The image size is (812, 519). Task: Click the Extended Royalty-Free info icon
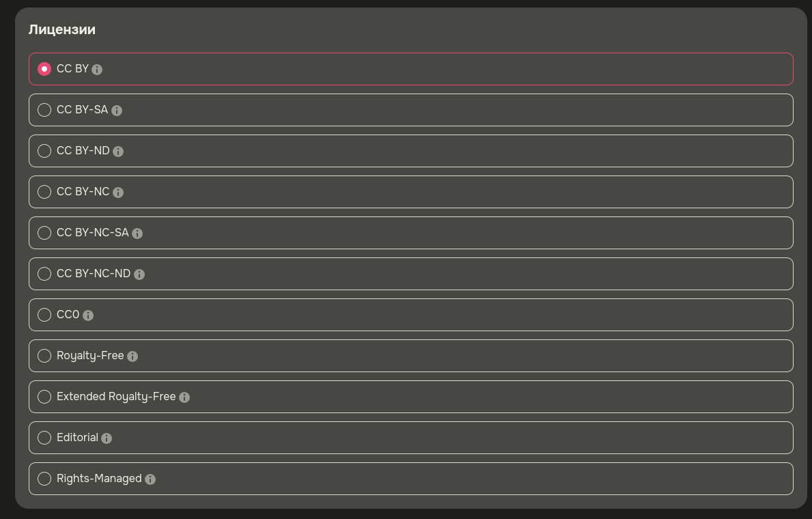pyautogui.click(x=184, y=397)
